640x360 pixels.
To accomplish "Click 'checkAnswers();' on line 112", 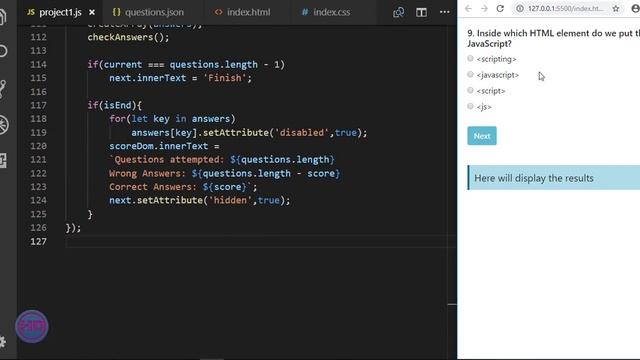I will (128, 37).
